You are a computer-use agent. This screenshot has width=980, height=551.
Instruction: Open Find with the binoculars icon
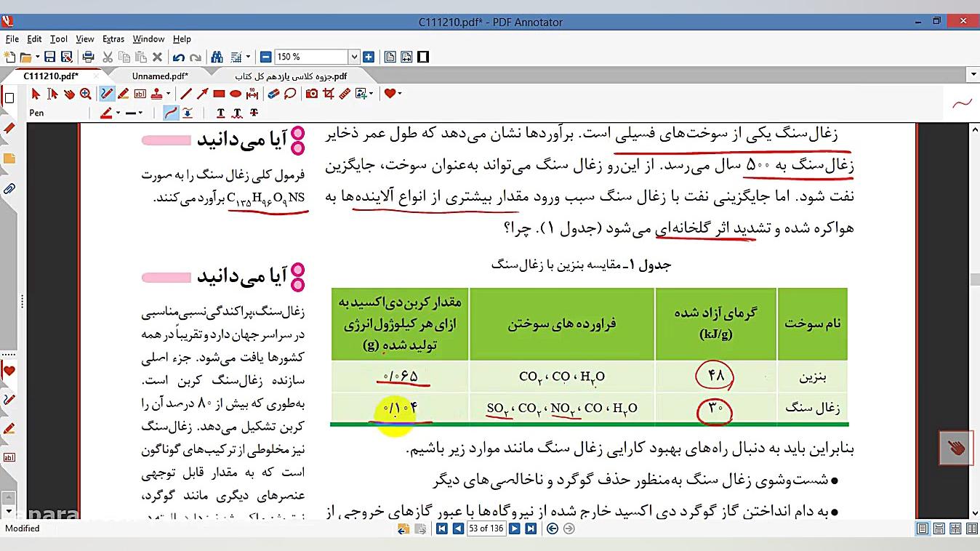pos(218,56)
